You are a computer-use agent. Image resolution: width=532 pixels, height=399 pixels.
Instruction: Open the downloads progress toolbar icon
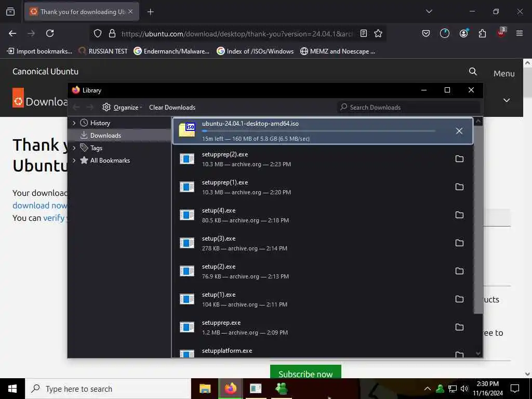click(445, 33)
